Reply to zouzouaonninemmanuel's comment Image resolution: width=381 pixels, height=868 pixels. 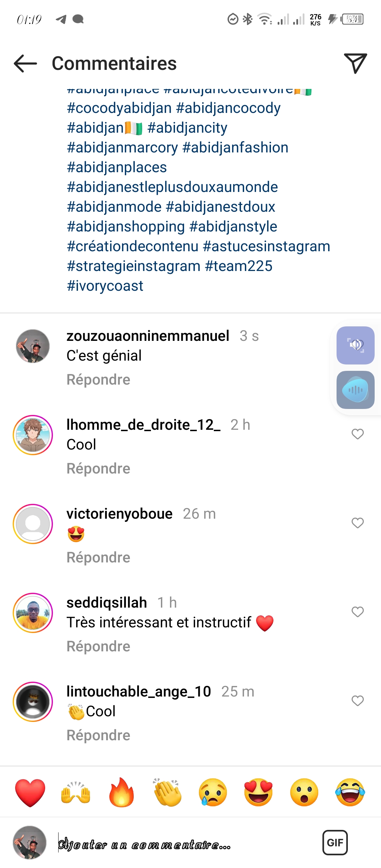[98, 380]
